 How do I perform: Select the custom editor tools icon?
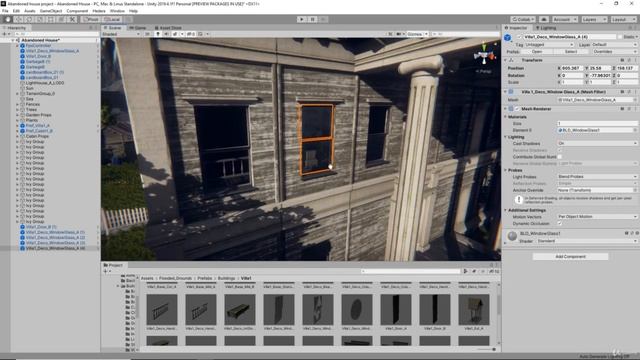coord(72,19)
